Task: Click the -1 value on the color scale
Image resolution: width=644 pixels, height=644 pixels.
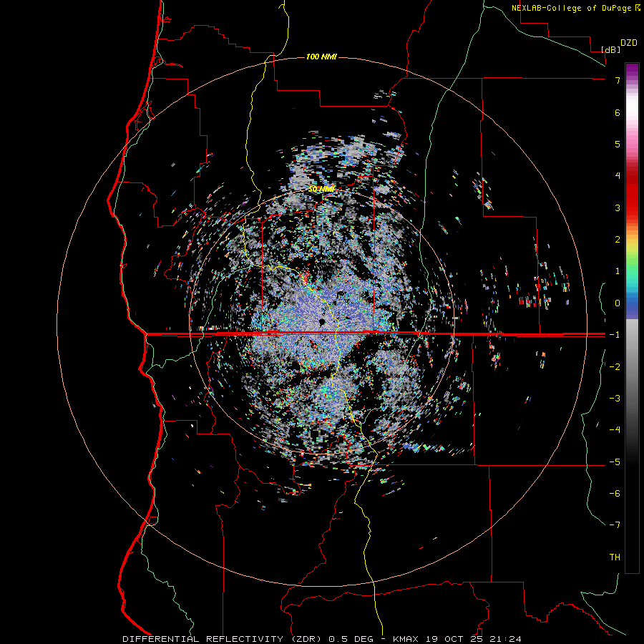Action: click(615, 335)
